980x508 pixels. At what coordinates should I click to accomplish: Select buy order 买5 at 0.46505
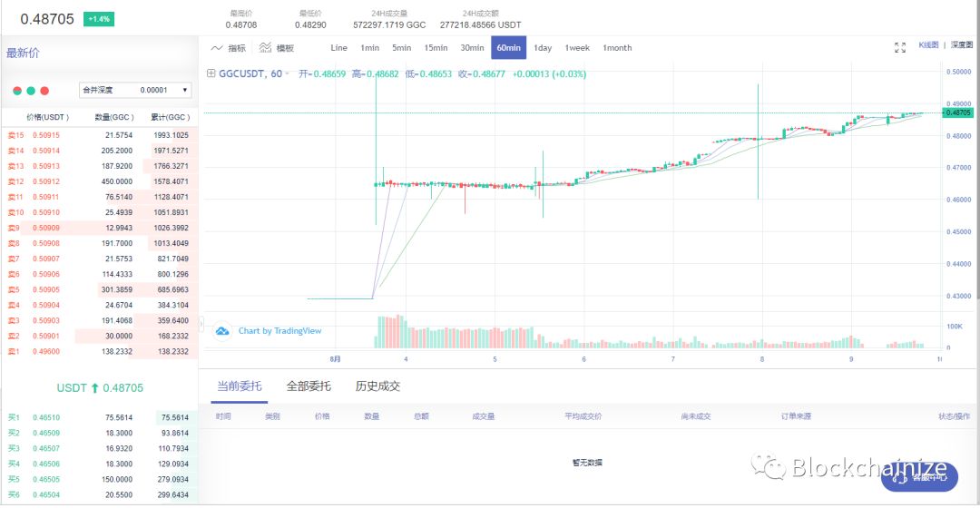100,480
